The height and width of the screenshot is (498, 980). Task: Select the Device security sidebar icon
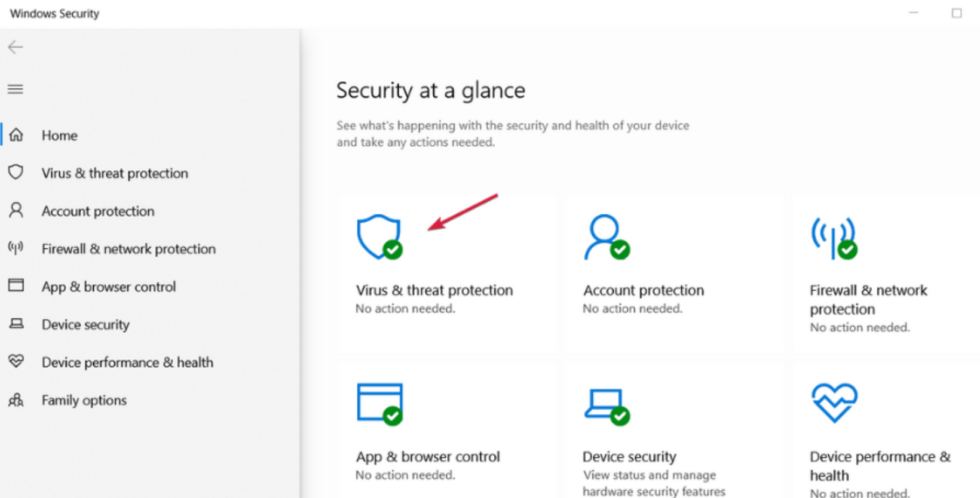[x=16, y=324]
